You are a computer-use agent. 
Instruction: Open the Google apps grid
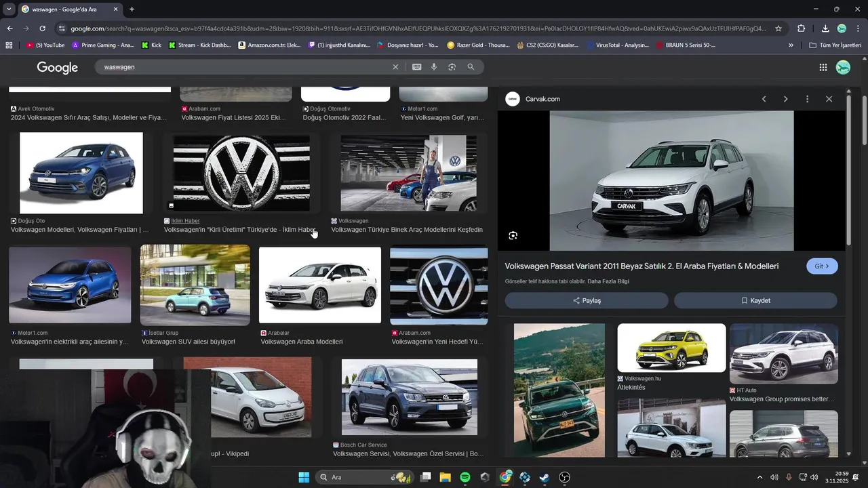click(823, 67)
